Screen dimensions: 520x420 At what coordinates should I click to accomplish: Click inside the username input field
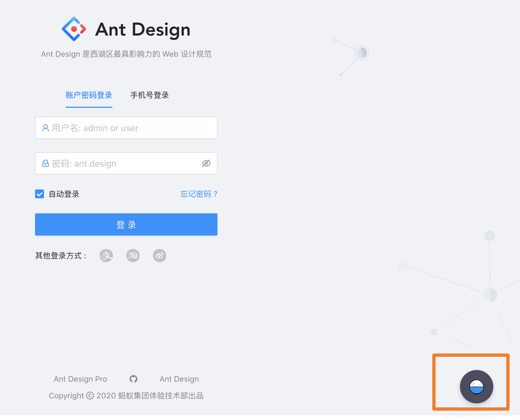coord(126,128)
